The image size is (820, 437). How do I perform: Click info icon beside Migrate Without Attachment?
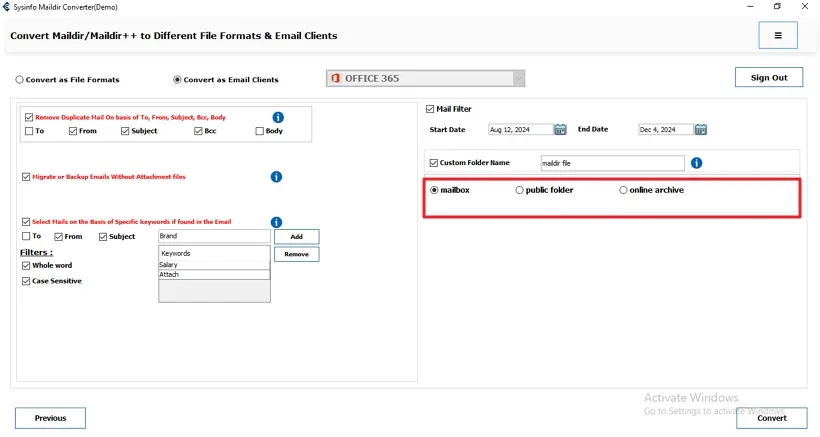coord(276,177)
